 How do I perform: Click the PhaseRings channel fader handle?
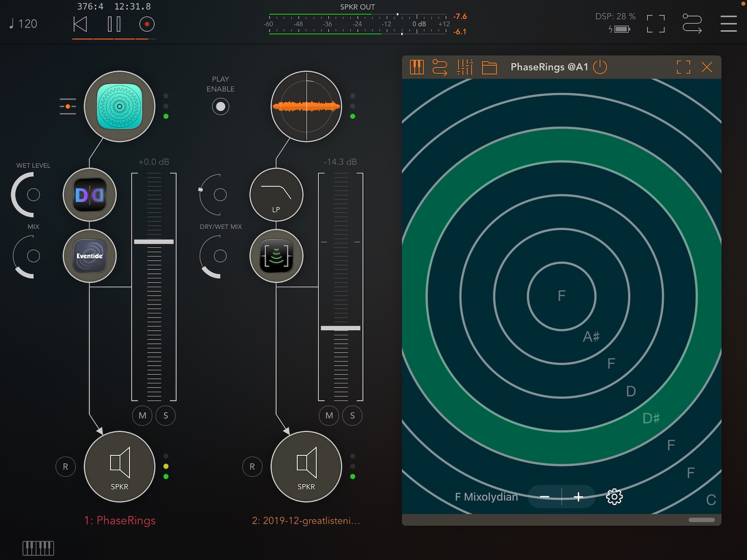pos(154,242)
